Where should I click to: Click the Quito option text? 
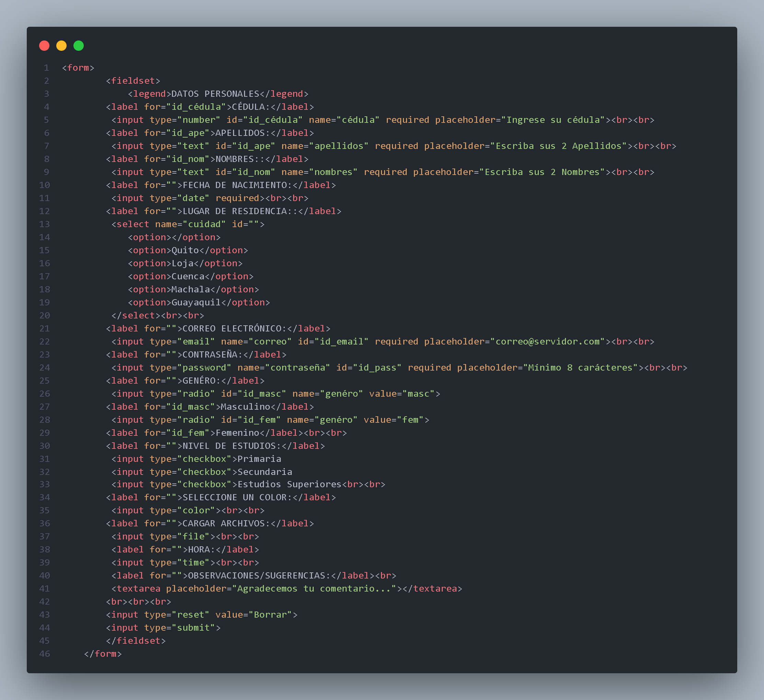pyautogui.click(x=185, y=250)
